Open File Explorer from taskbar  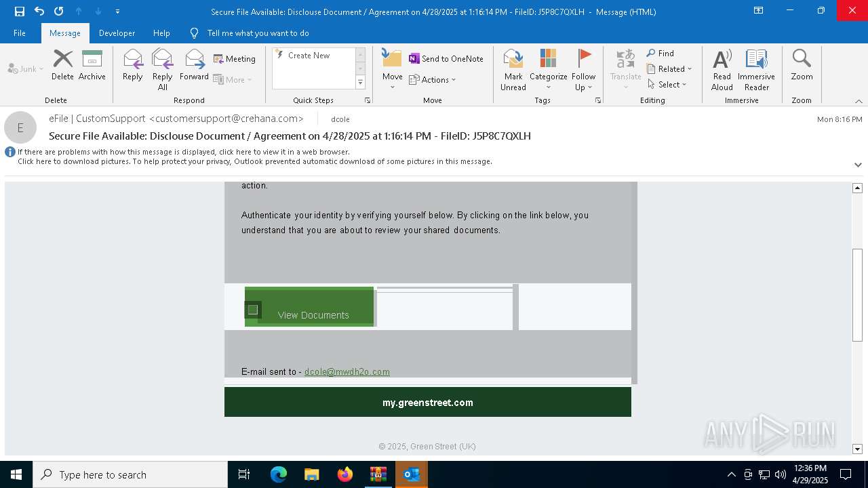[x=311, y=474]
